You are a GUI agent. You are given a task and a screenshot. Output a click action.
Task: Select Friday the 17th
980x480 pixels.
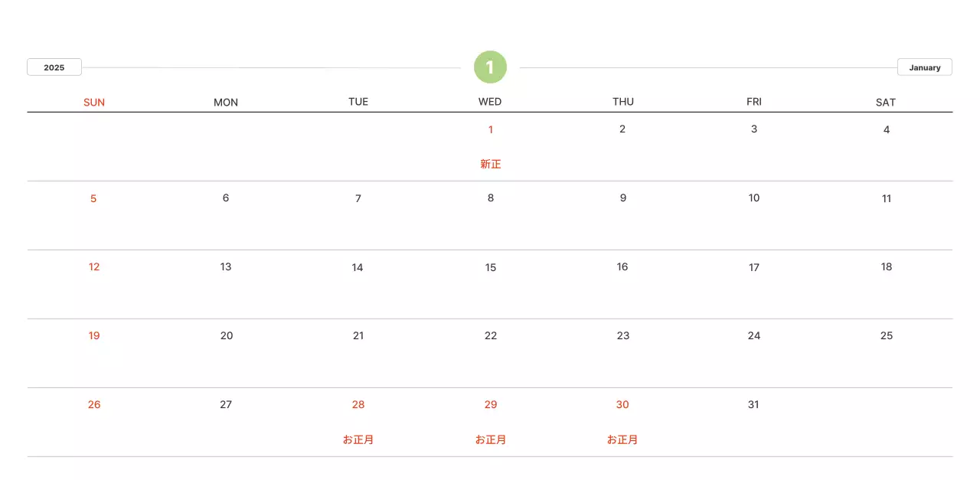(x=754, y=267)
